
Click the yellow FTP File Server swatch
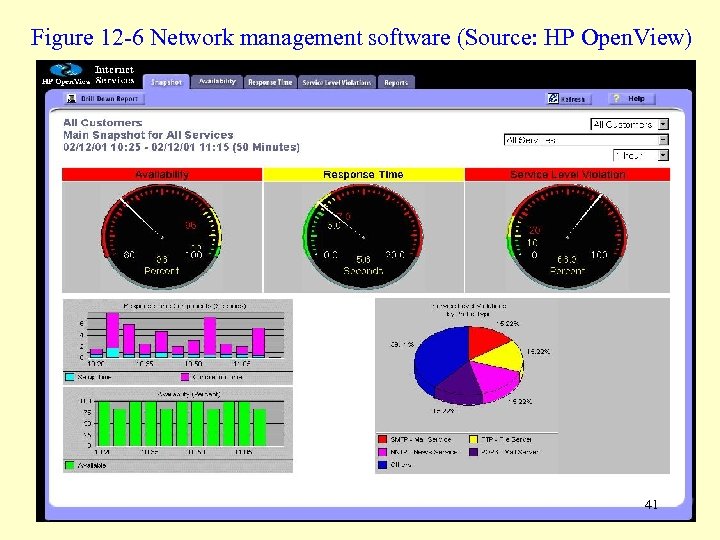(x=473, y=439)
